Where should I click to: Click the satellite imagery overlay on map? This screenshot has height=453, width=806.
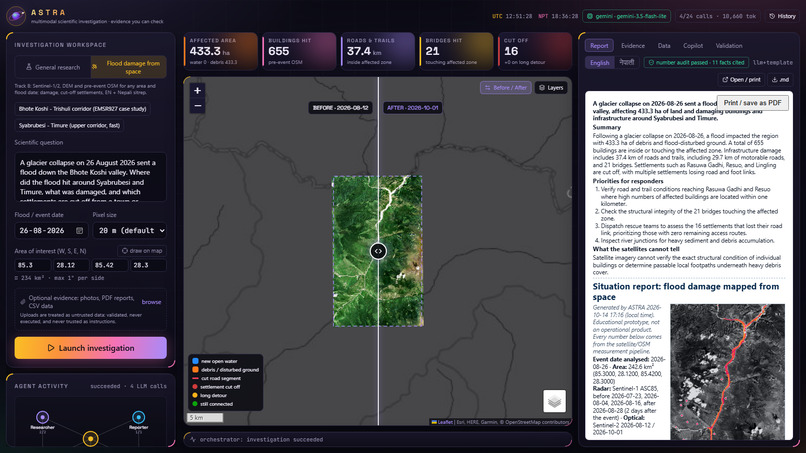coord(378,251)
